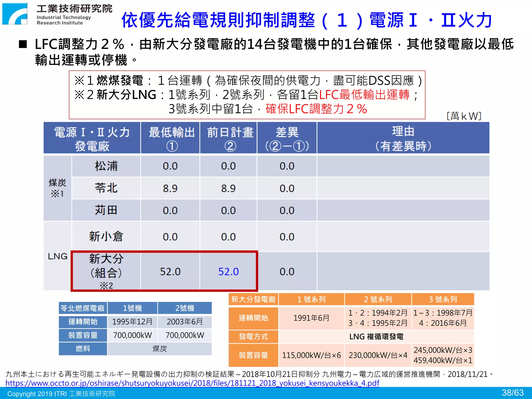The width and height of the screenshot is (532, 399).
Task: Click the 115,000kW/台×6 capacity cell
Action: click(x=311, y=355)
